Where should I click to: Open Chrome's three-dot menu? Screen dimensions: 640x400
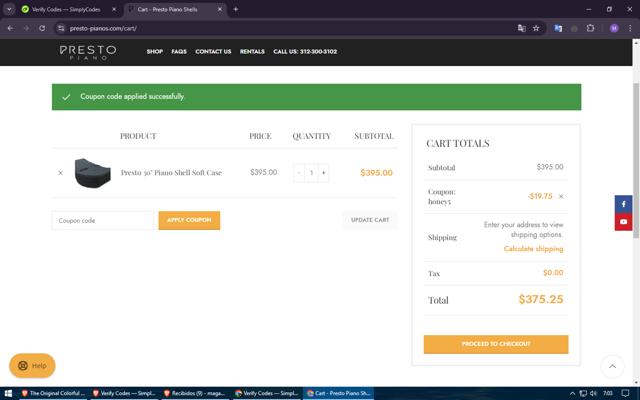click(630, 28)
